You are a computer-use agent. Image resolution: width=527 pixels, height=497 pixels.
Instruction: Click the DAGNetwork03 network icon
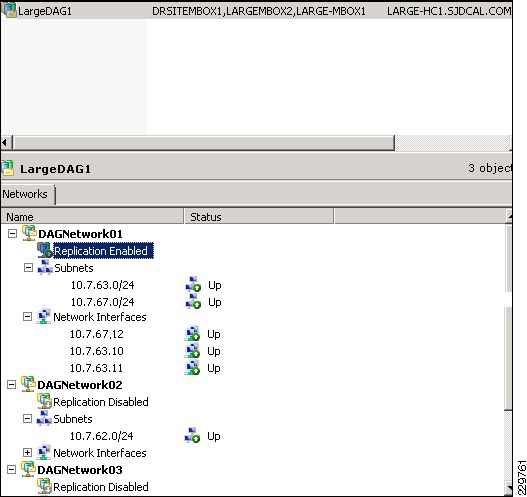tap(28, 469)
